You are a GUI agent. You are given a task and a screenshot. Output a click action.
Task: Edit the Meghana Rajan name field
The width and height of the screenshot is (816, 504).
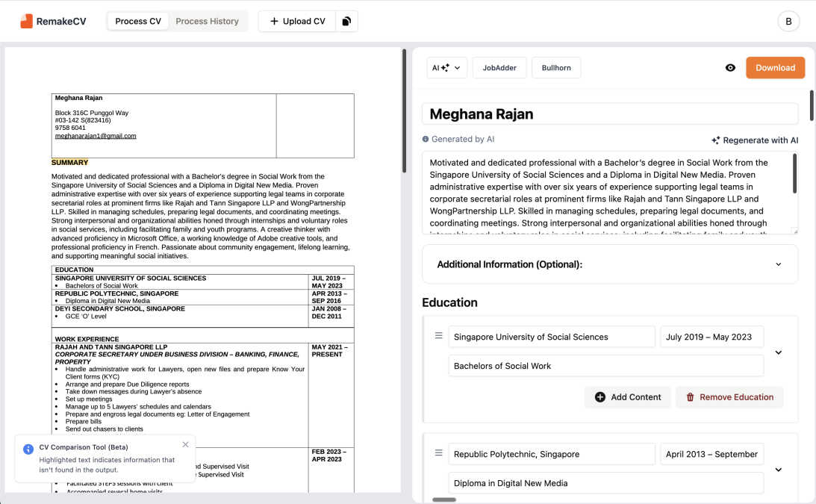click(x=611, y=114)
